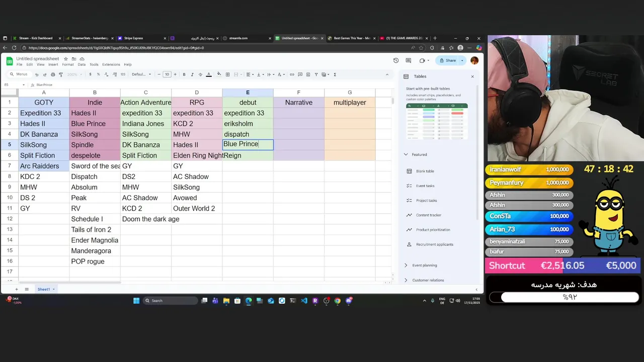Increase font size with plus

175,74
